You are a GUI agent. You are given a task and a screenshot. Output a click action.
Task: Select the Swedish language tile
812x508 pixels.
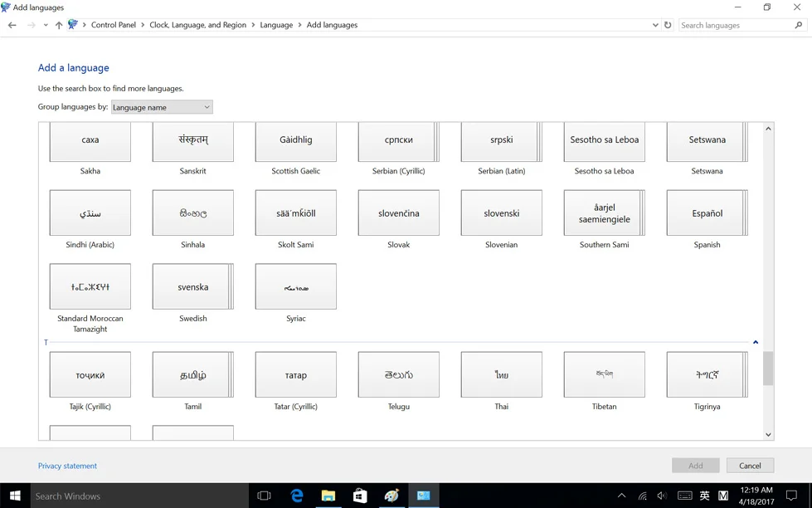pos(192,287)
